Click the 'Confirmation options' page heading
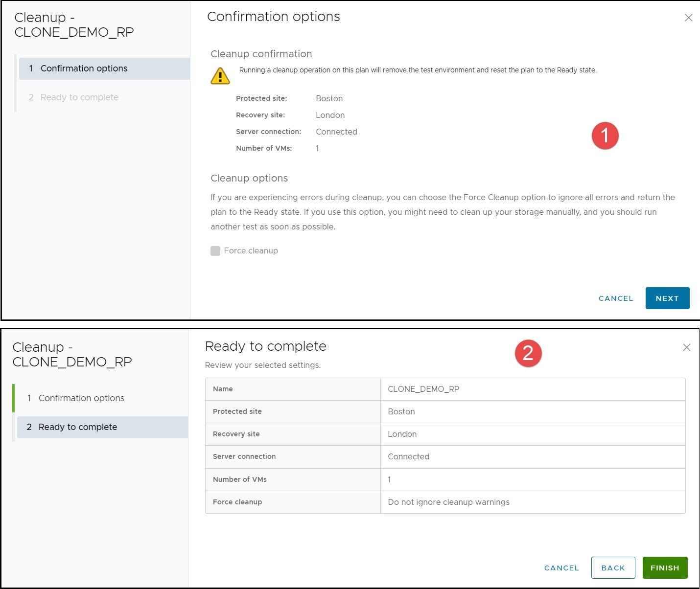This screenshot has width=700, height=589. (x=273, y=17)
